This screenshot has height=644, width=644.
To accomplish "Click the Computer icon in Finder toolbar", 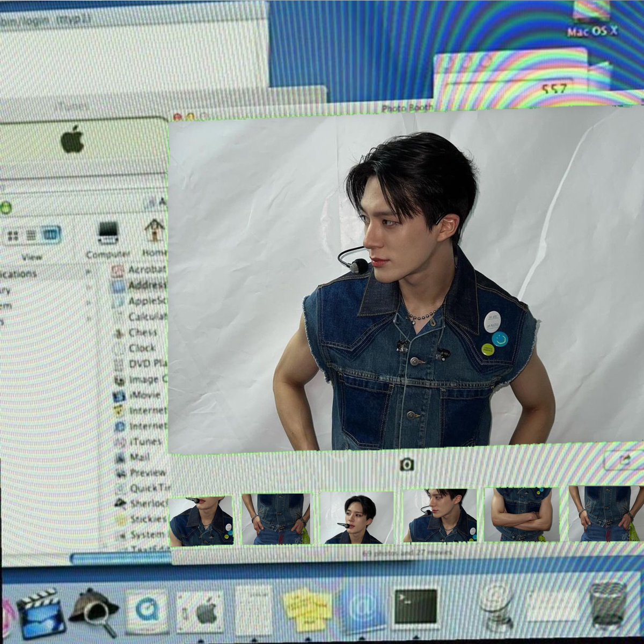I will tap(108, 240).
